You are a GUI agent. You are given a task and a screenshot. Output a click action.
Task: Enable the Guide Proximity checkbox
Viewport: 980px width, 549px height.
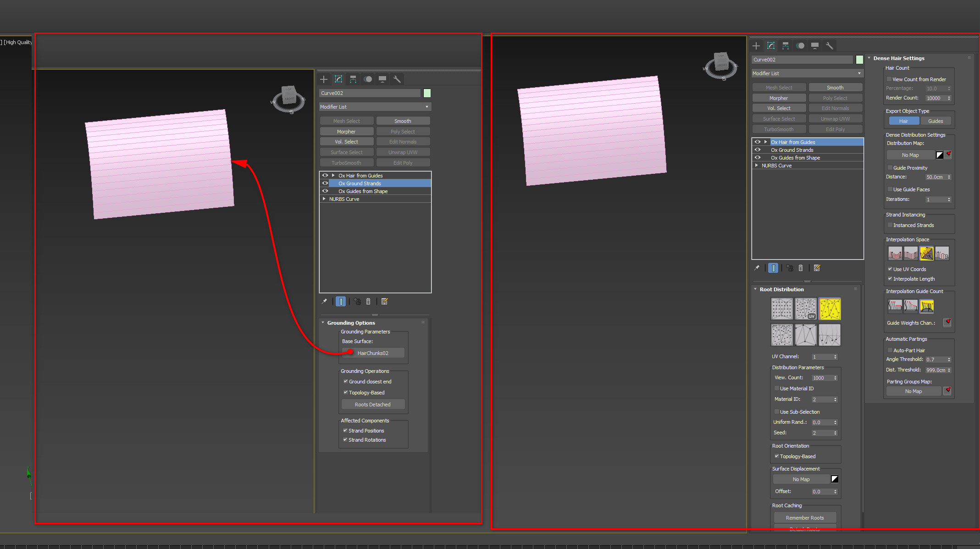tap(890, 168)
